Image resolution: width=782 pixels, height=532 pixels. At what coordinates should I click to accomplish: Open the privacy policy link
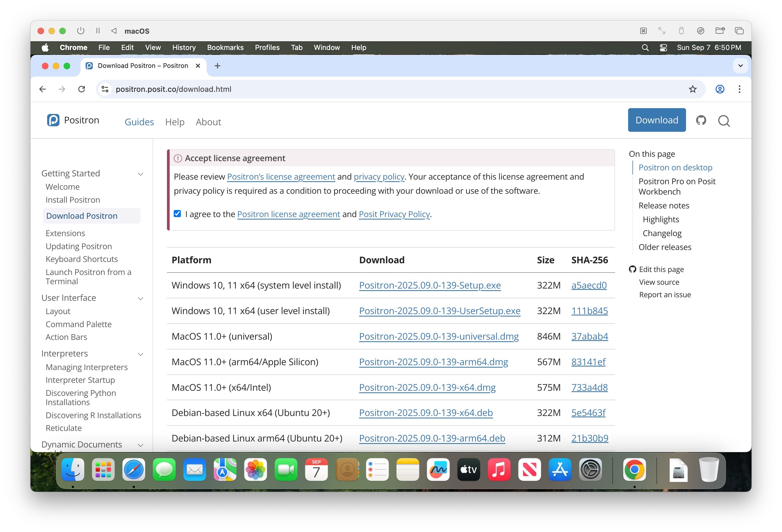coord(379,177)
